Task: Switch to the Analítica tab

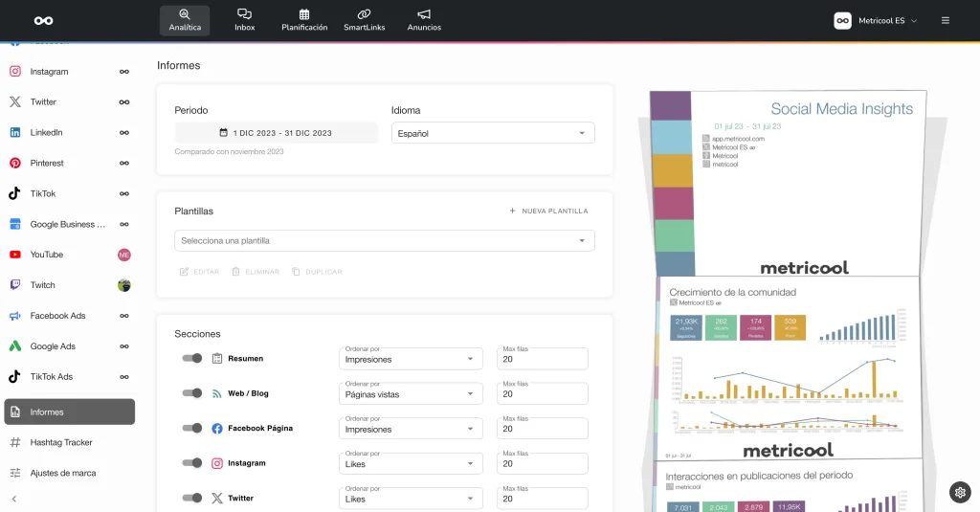Action: [x=185, y=21]
